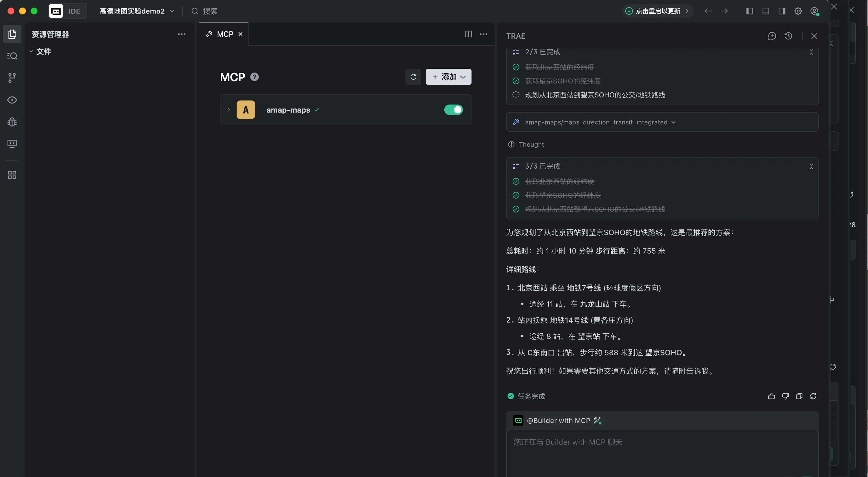Viewport: 868px width, 477px height.
Task: Open the Source Control branch icon
Action: pyautogui.click(x=12, y=78)
